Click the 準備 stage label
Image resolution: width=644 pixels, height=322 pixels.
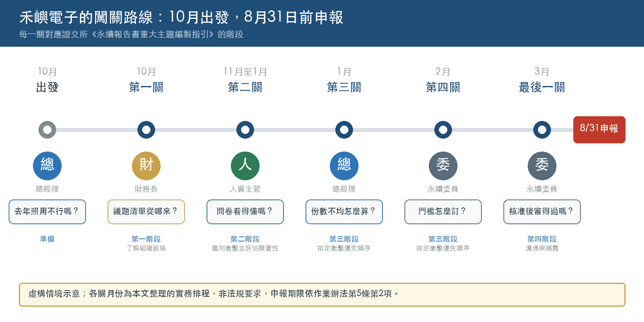point(47,239)
